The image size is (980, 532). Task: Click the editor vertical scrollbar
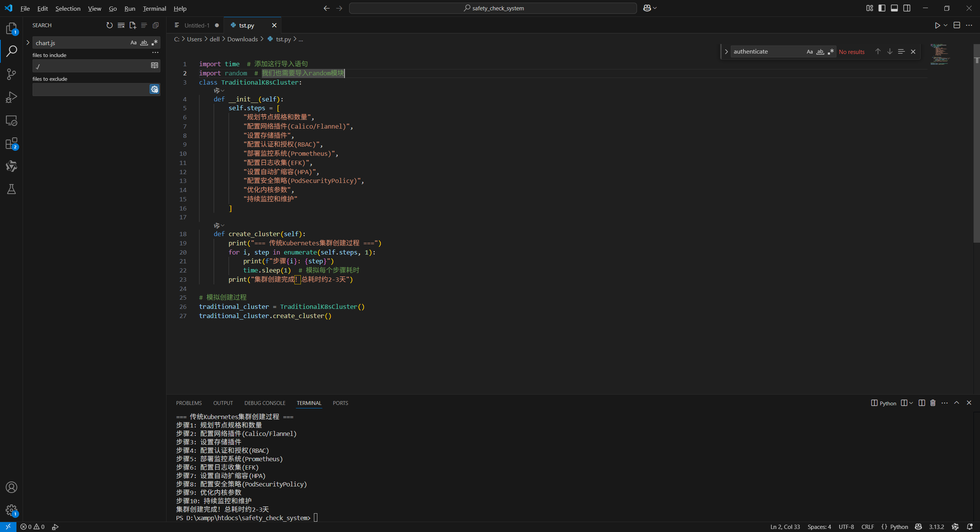977,143
